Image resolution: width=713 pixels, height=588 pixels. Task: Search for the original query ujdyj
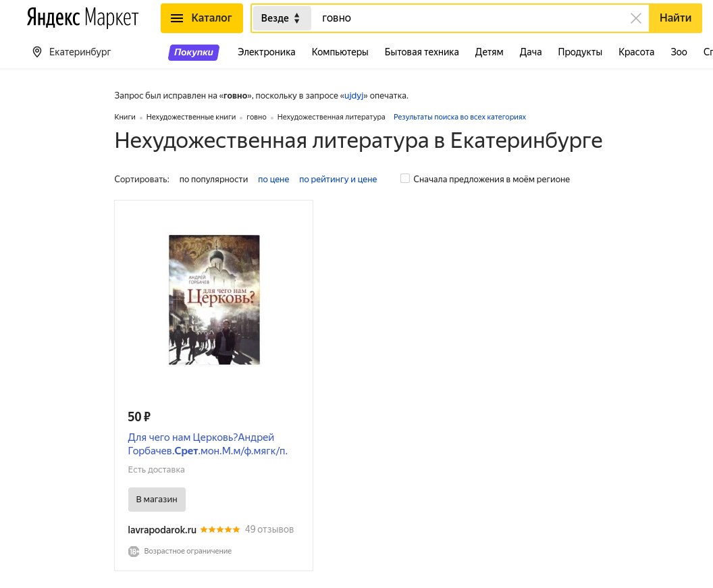click(354, 95)
